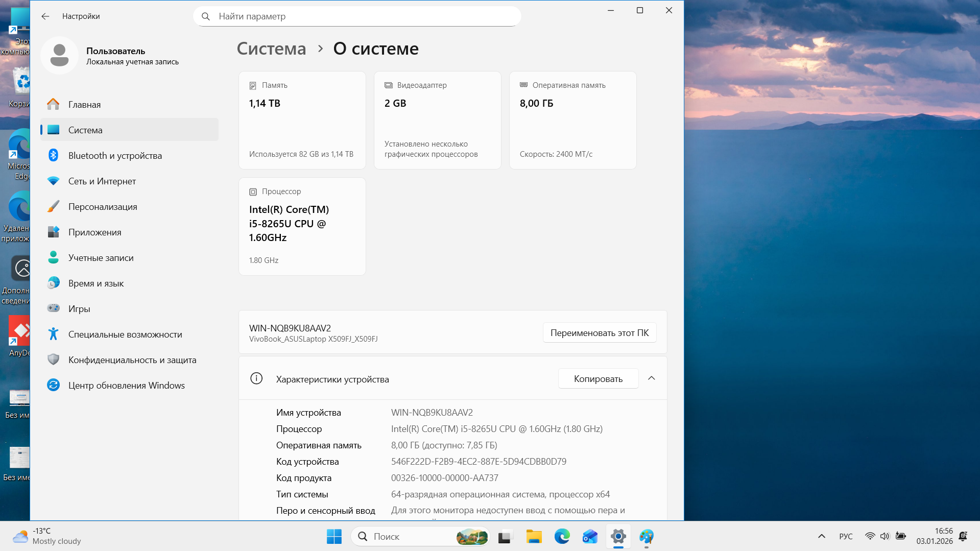Open Центр обновления Windows
This screenshot has height=551, width=980.
(126, 386)
